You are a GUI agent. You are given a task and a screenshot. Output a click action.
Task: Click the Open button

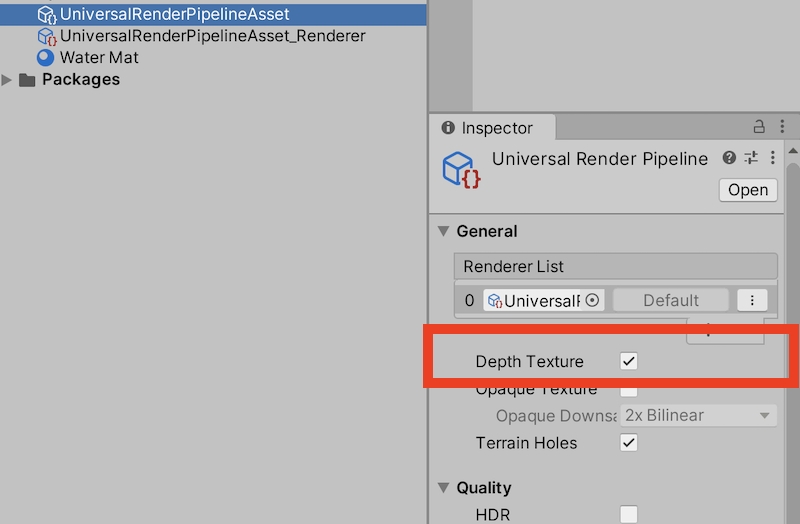pyautogui.click(x=748, y=190)
